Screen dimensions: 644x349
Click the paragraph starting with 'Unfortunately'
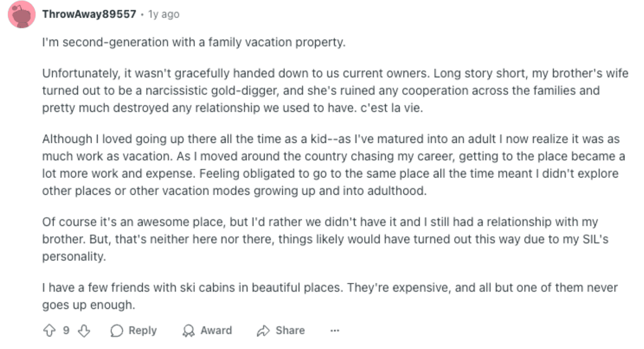click(335, 91)
